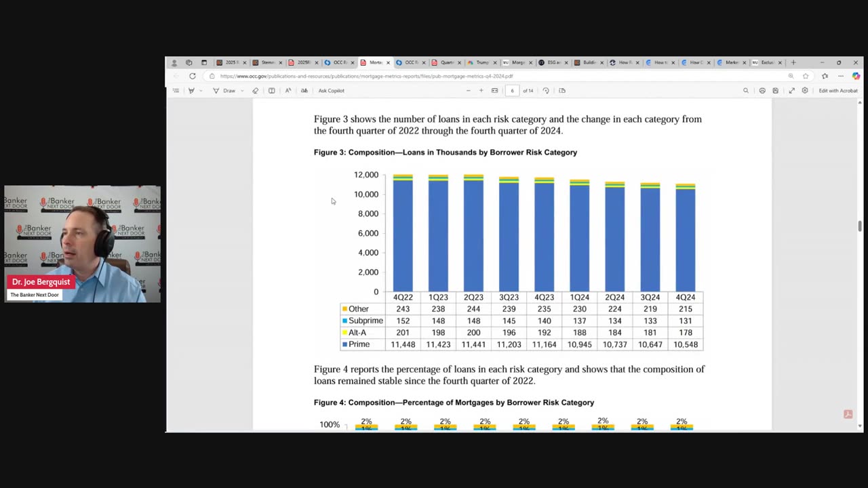Open the Workspaces icon

(x=189, y=62)
